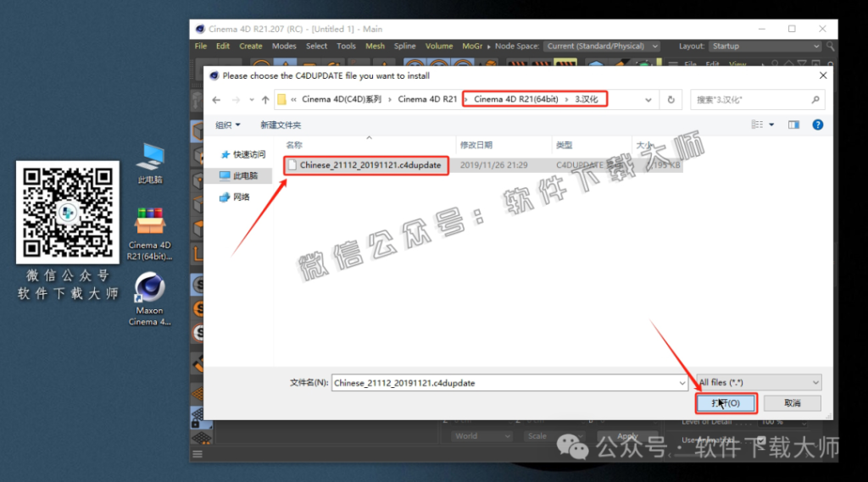Open the Layout Startup dropdown
868x482 pixels.
click(765, 46)
